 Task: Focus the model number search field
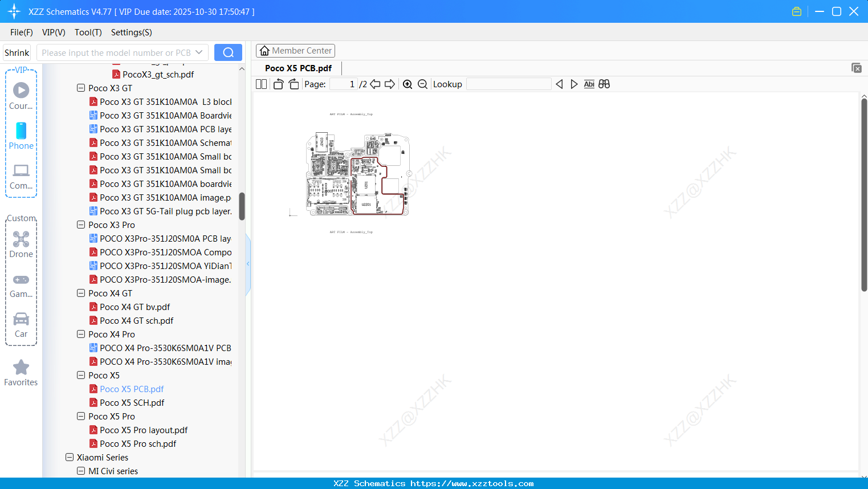pyautogui.click(x=116, y=52)
